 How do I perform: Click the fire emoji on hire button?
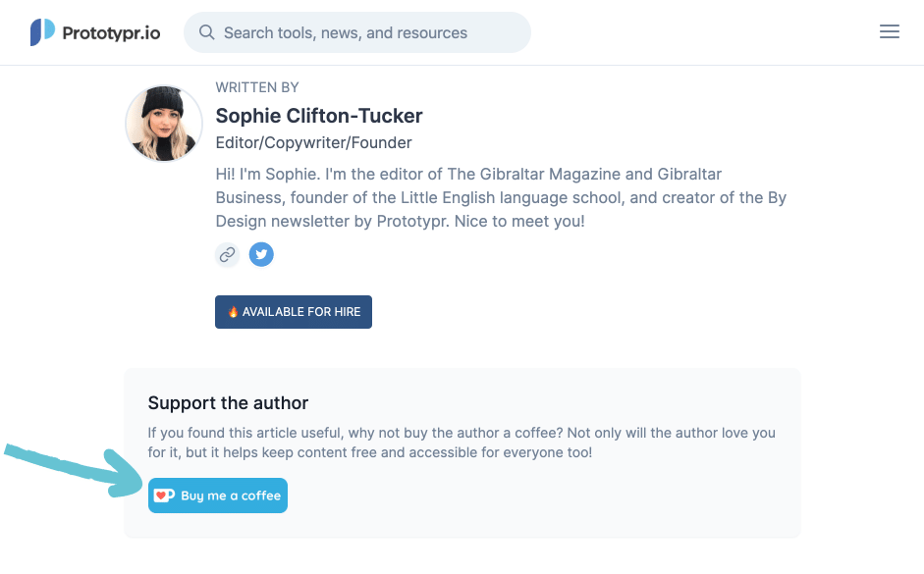(x=233, y=312)
